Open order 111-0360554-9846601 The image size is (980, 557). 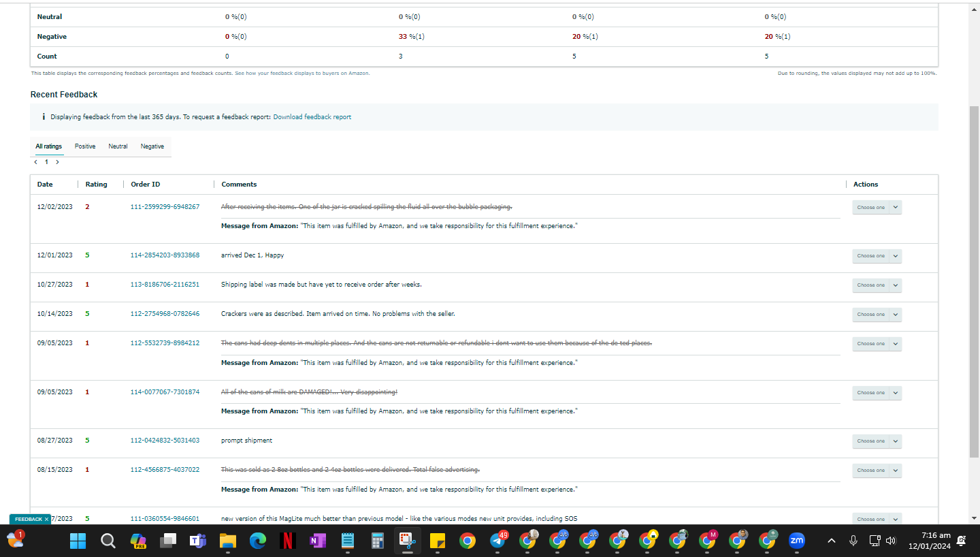pos(165,519)
